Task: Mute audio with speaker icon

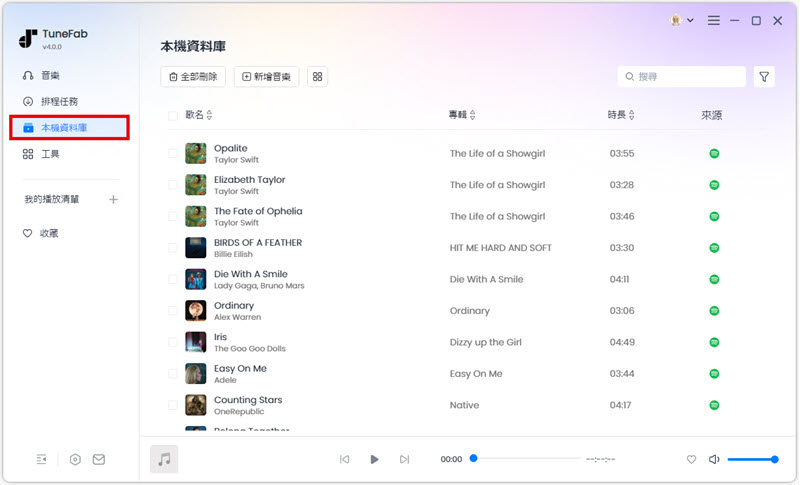Action: pos(714,460)
